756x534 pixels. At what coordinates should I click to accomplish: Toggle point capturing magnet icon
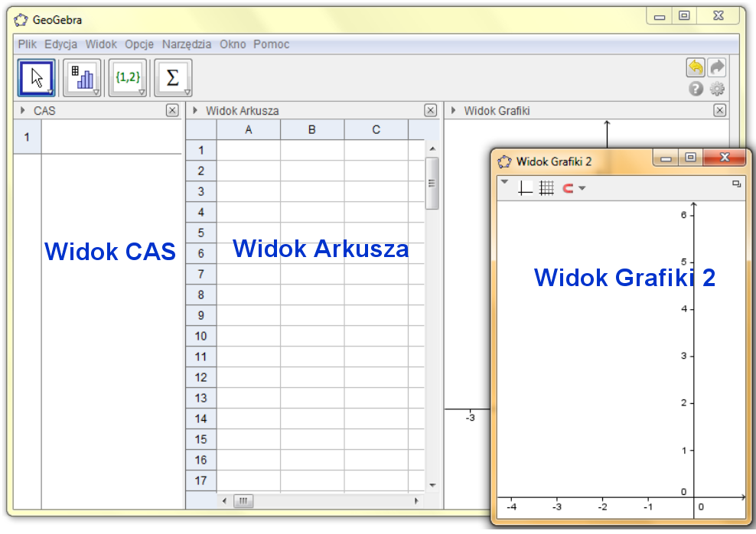pyautogui.click(x=568, y=188)
